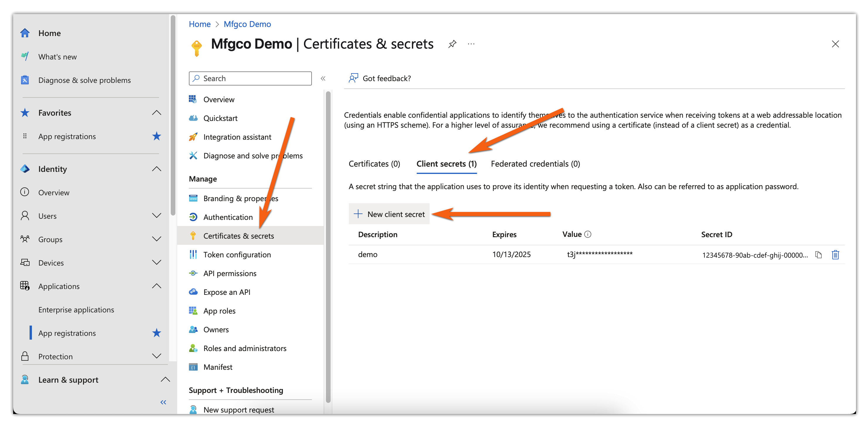Image resolution: width=868 pixels, height=426 pixels.
Task: Click New client secret button
Action: point(389,214)
